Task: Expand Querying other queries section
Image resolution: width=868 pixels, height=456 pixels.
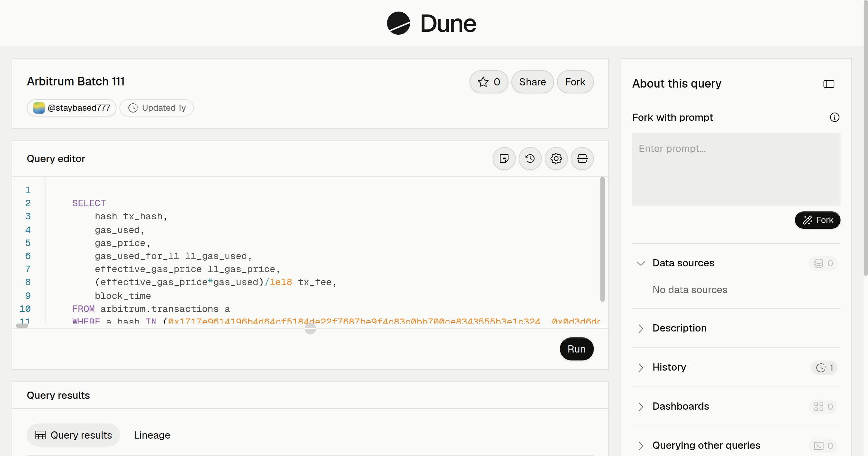Action: 641,446
